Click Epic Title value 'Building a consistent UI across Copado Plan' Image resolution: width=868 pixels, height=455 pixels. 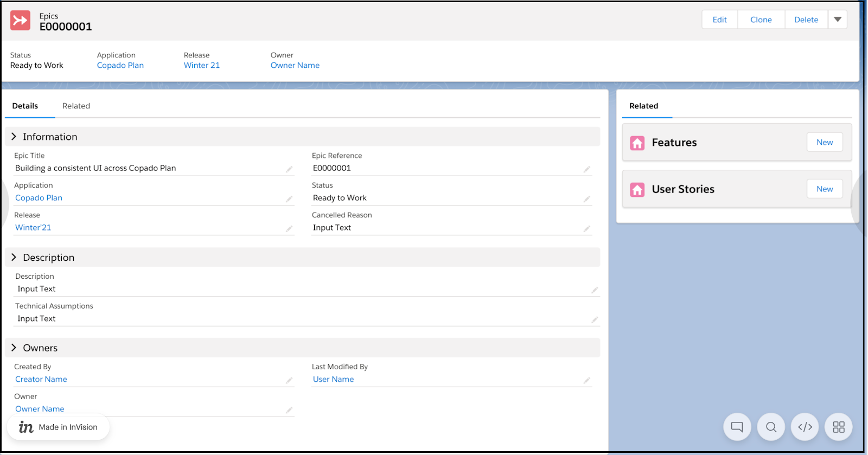[95, 168]
